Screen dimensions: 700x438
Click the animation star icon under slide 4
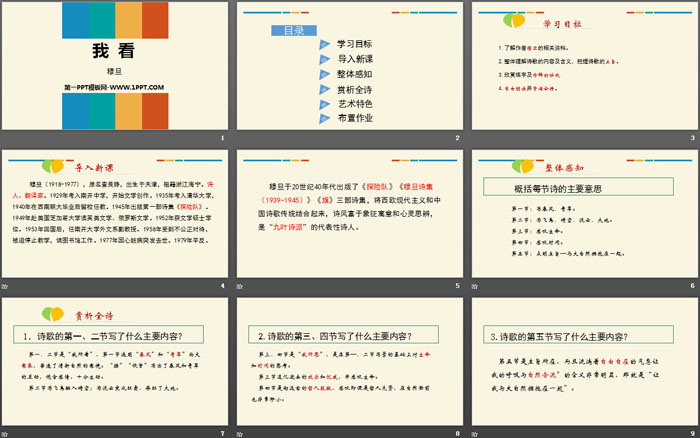point(5,286)
